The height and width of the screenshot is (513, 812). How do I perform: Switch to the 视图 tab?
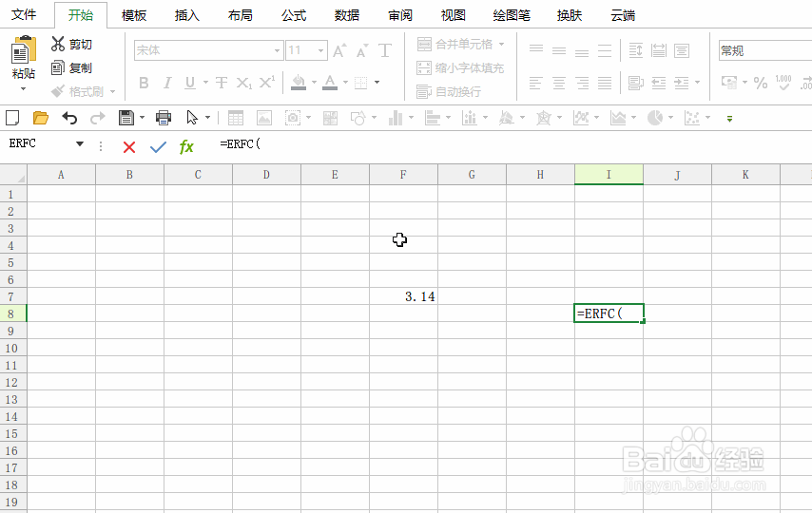[454, 15]
